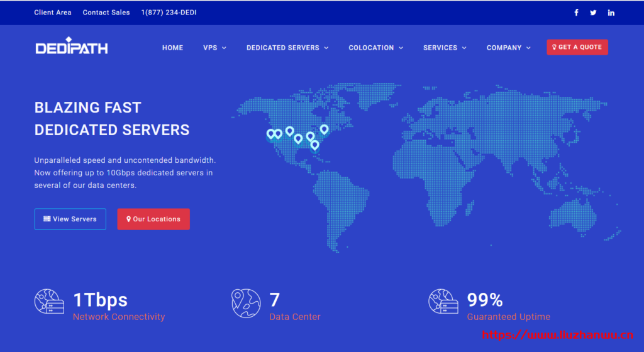644x352 pixels.
Task: Open the Colocation dropdown menu
Action: tap(375, 48)
